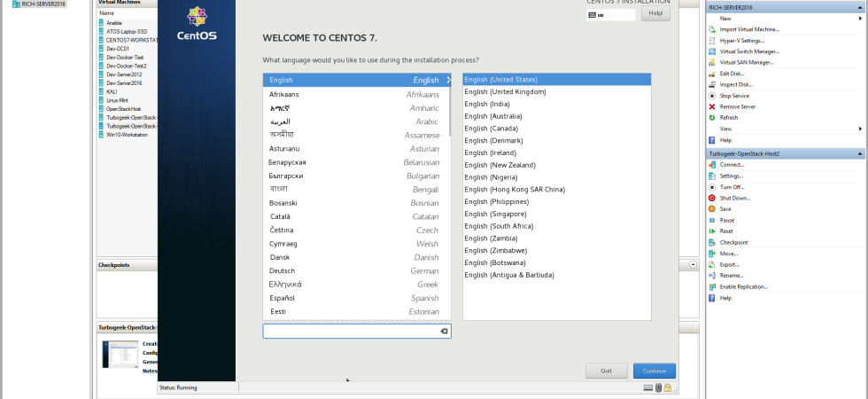Open Virtual SAN Manager
The image size is (868, 399).
click(747, 63)
